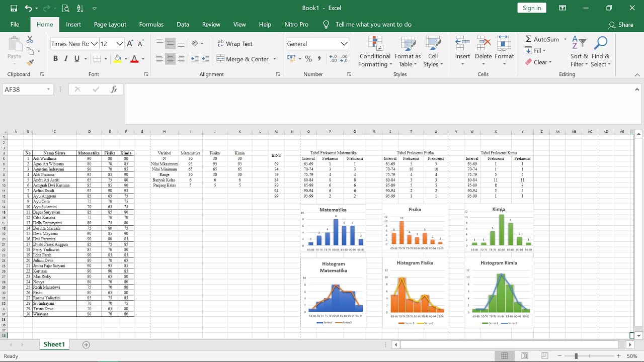Viewport: 644px width, 362px height.
Task: Click the Decrease Decimal icon
Action: (345, 59)
